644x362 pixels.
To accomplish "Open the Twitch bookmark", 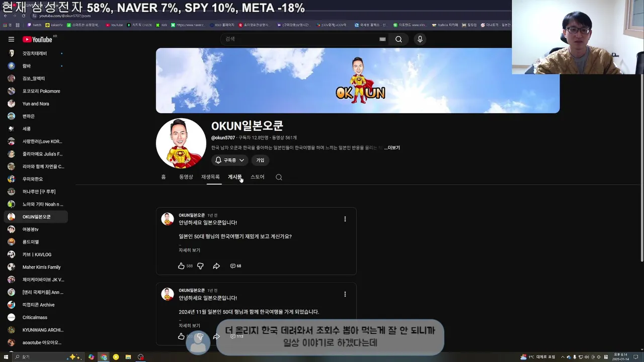I will (35, 25).
